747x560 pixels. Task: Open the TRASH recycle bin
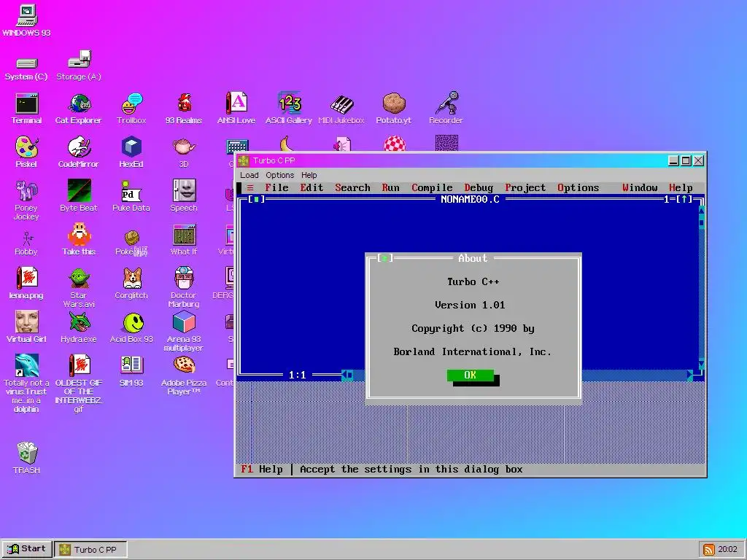point(27,458)
